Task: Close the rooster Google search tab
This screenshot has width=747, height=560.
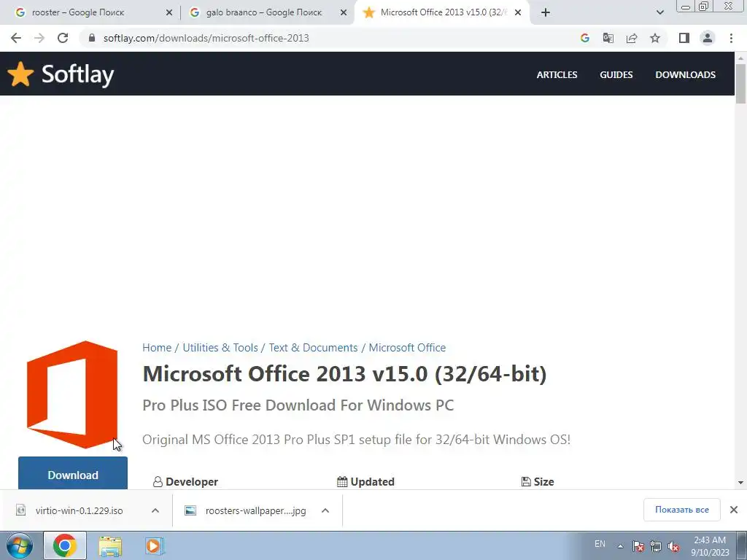Action: point(169,13)
